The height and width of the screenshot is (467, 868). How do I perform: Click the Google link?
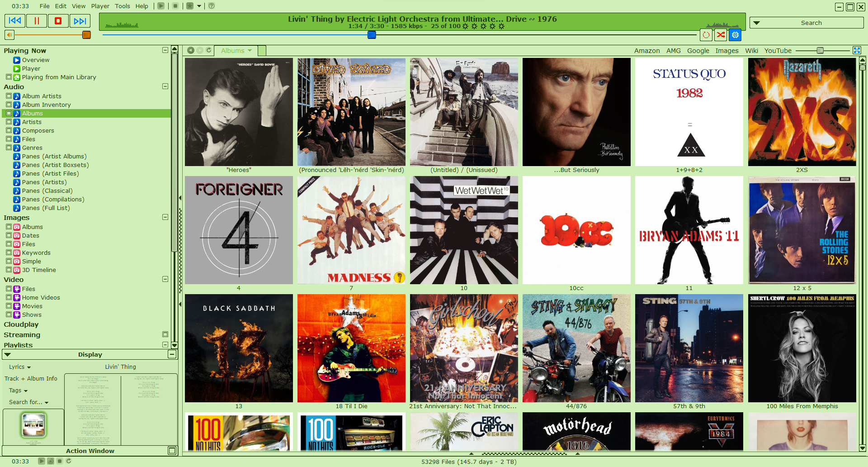click(698, 51)
